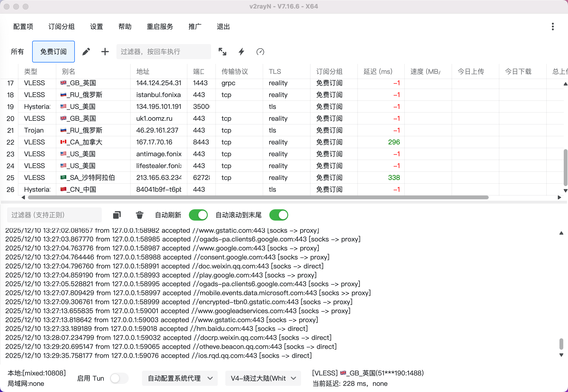Copy logs using the copy icon
The height and width of the screenshot is (392, 568).
(x=117, y=215)
